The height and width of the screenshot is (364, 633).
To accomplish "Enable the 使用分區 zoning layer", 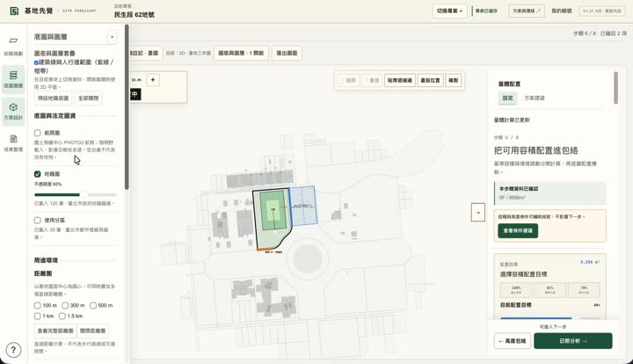I will pos(38,221).
